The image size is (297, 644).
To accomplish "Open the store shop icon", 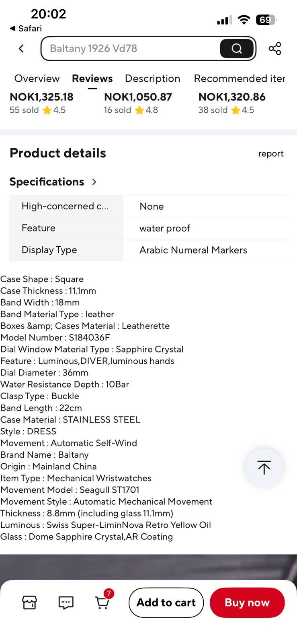I will click(x=29, y=603).
